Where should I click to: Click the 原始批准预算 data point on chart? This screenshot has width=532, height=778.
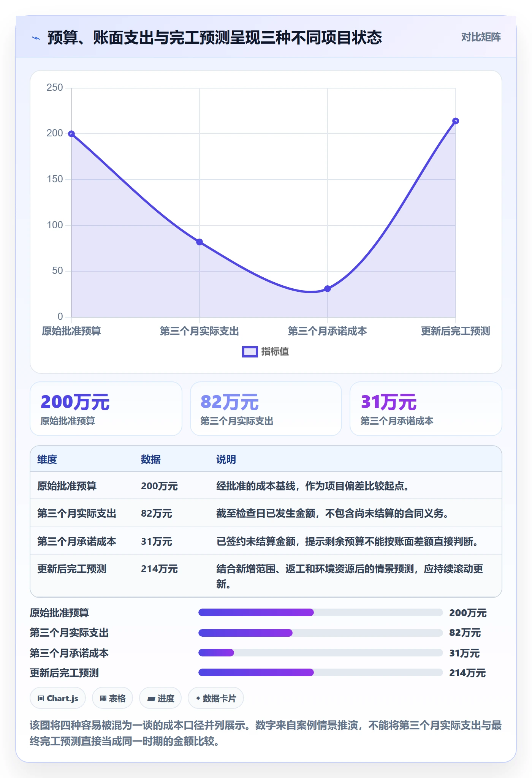coord(71,134)
